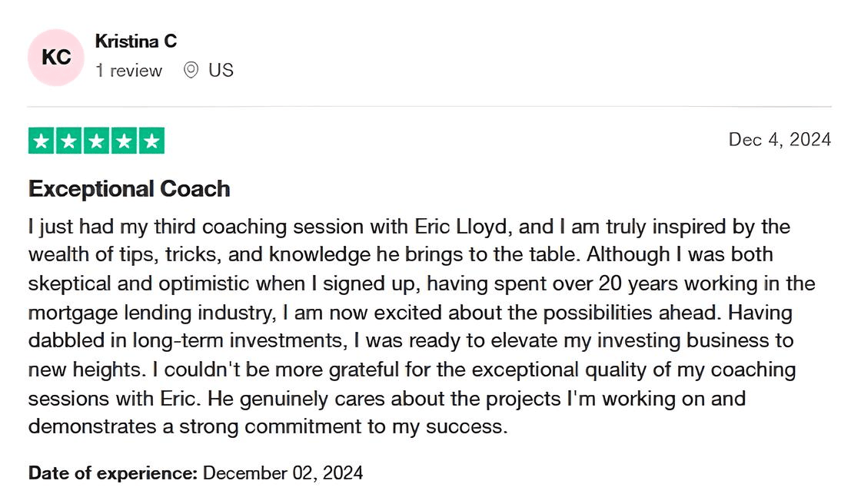861x504 pixels.
Task: Open reviewer profile via Kristina C name
Action: 136,41
